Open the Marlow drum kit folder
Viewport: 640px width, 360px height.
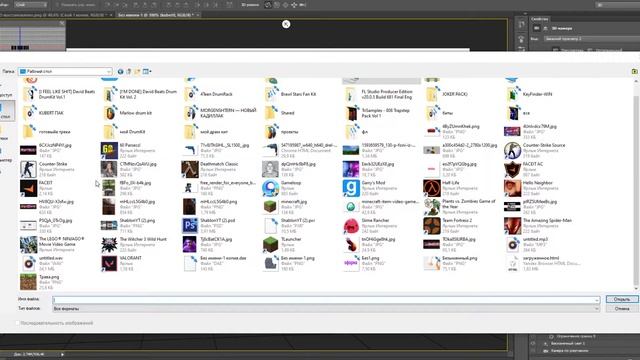click(x=127, y=113)
